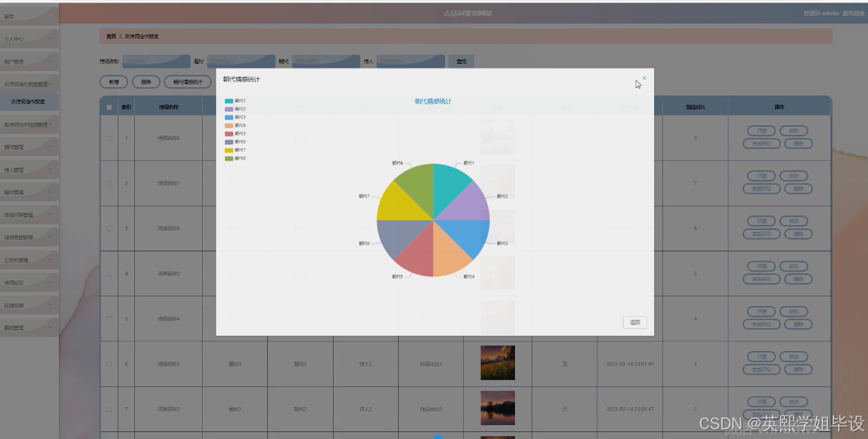Image resolution: width=868 pixels, height=439 pixels.
Task: Check the row 4 checkbox
Action: pos(109,274)
